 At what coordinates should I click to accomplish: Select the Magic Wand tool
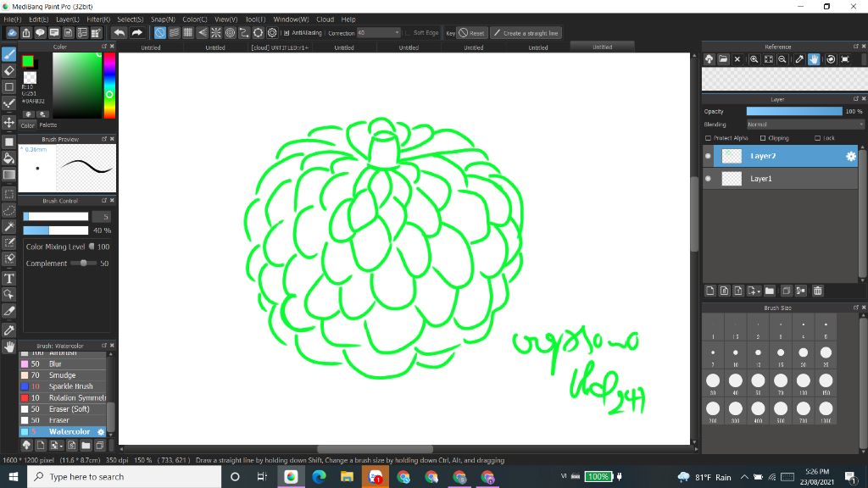[x=8, y=227]
